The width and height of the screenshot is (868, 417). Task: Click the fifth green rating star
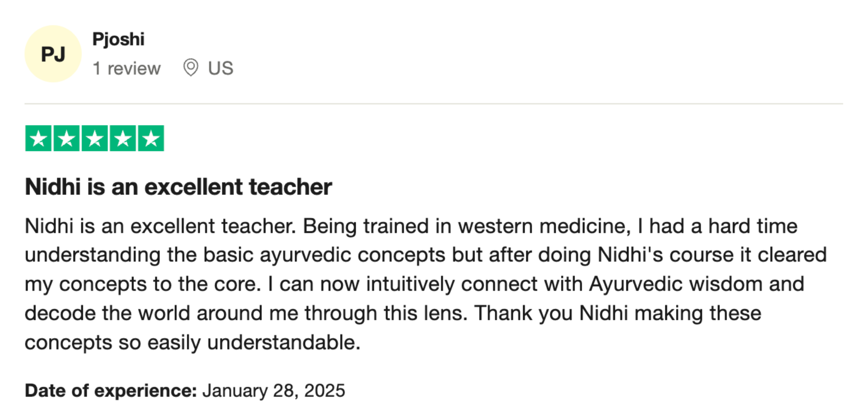tap(151, 138)
